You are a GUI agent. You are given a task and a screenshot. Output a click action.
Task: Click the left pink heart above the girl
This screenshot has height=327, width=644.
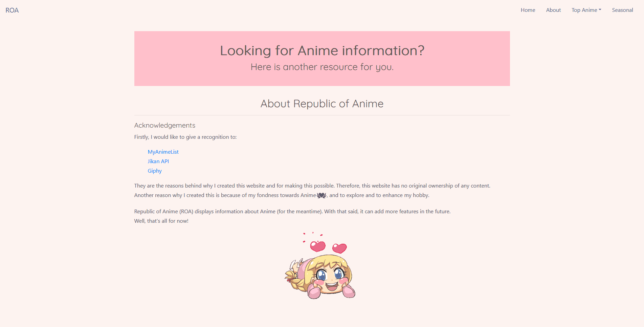[x=318, y=246]
